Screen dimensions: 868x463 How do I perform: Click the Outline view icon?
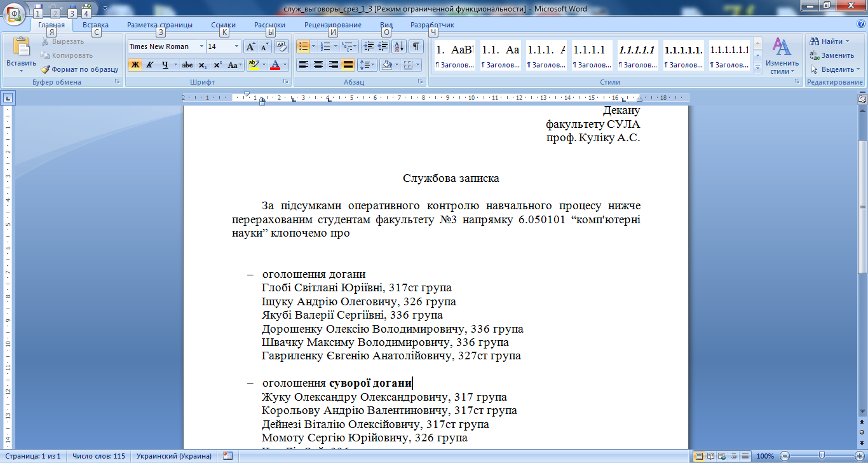coord(733,456)
